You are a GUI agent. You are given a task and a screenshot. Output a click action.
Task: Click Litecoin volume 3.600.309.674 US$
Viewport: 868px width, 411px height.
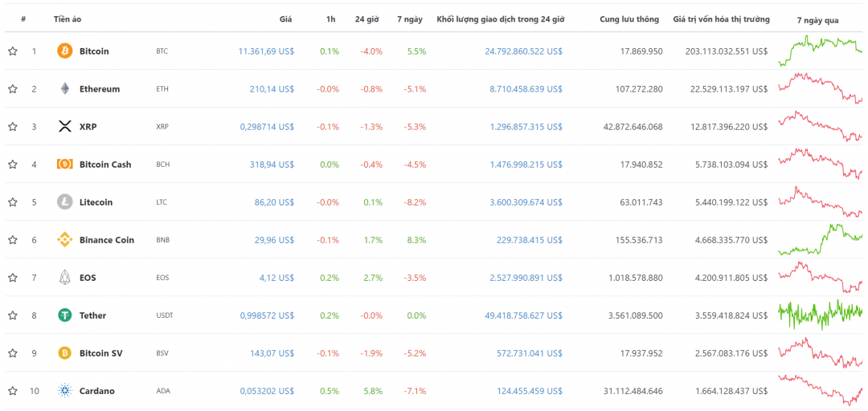click(x=526, y=202)
